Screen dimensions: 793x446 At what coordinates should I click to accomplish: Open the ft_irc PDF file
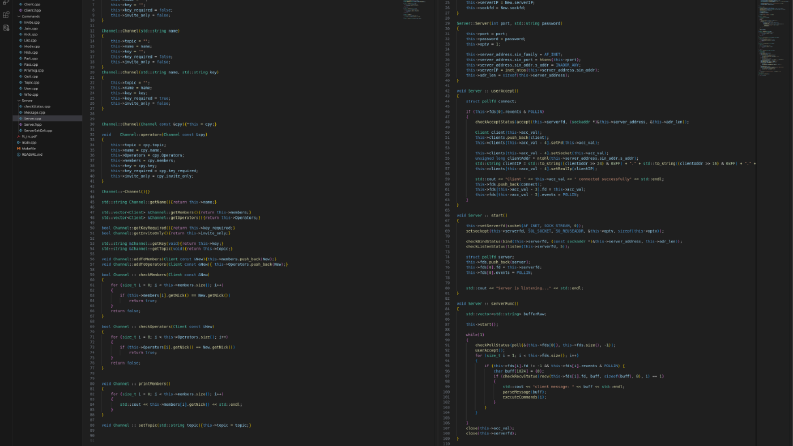(x=29, y=137)
